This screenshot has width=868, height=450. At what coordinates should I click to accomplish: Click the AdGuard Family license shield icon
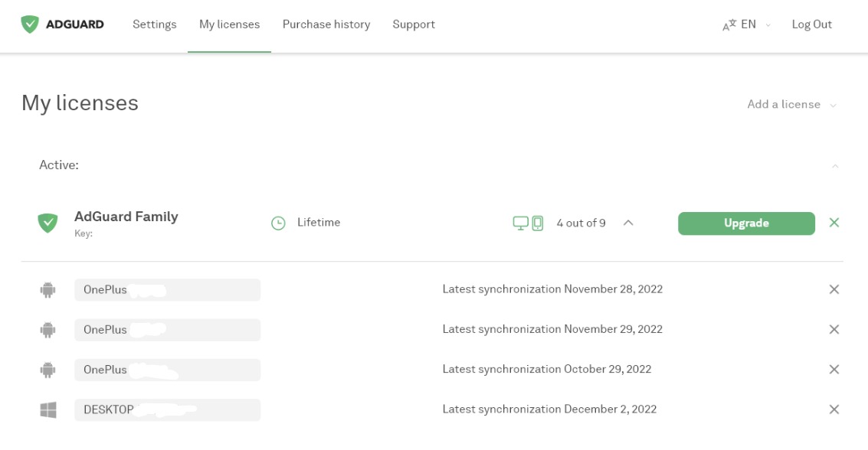pos(48,223)
